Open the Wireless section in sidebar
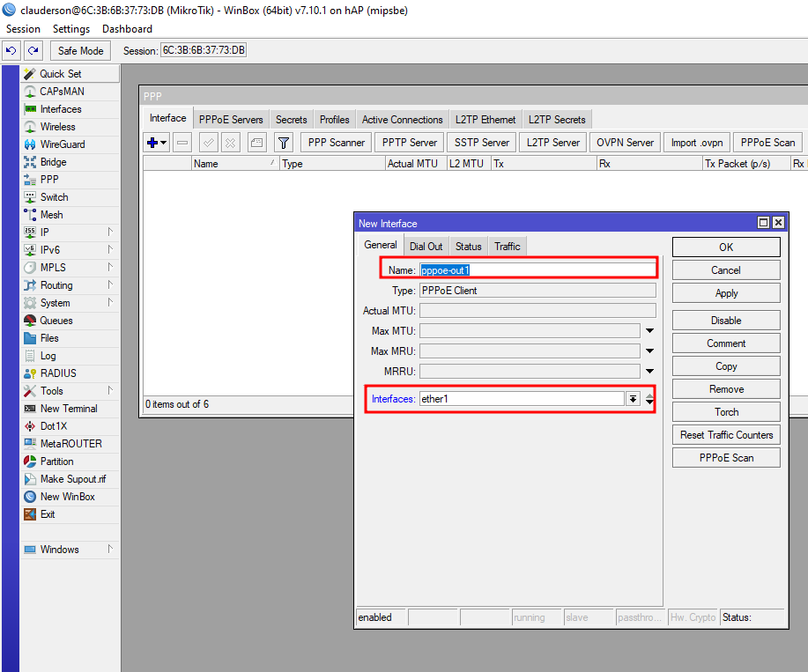This screenshot has width=808, height=672. click(x=57, y=127)
